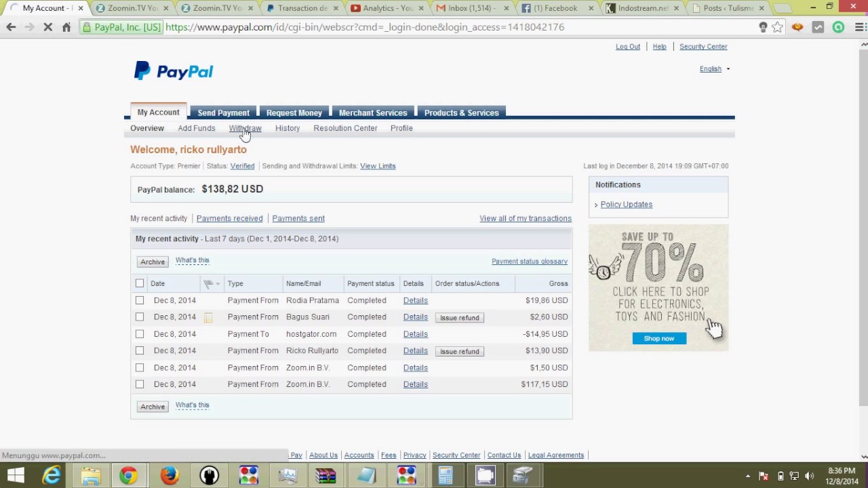This screenshot has width=868, height=488.
Task: Click the browser home icon
Action: coord(66,27)
